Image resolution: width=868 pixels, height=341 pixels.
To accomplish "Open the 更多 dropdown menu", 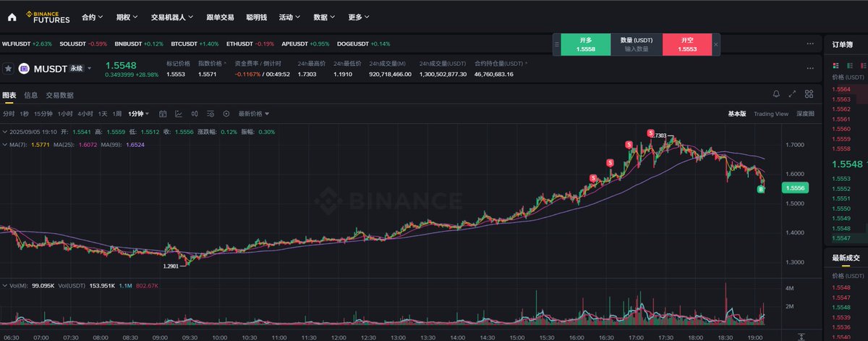I will pyautogui.click(x=359, y=16).
